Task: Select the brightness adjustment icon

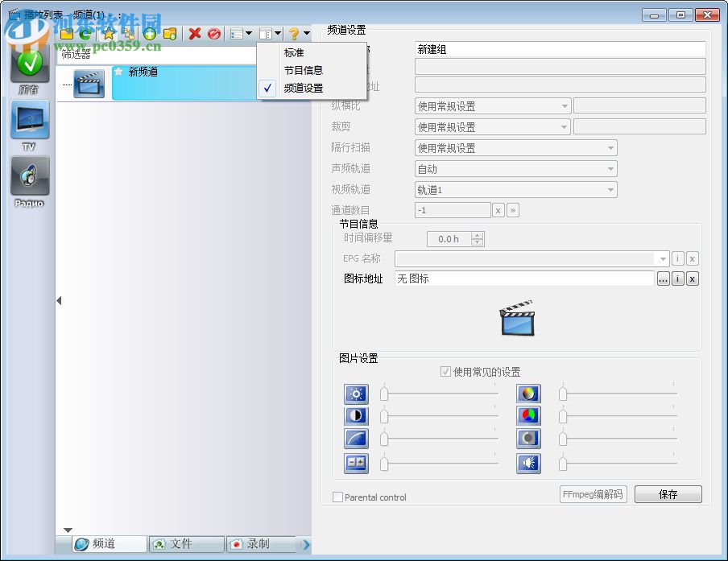Action: 356,394
